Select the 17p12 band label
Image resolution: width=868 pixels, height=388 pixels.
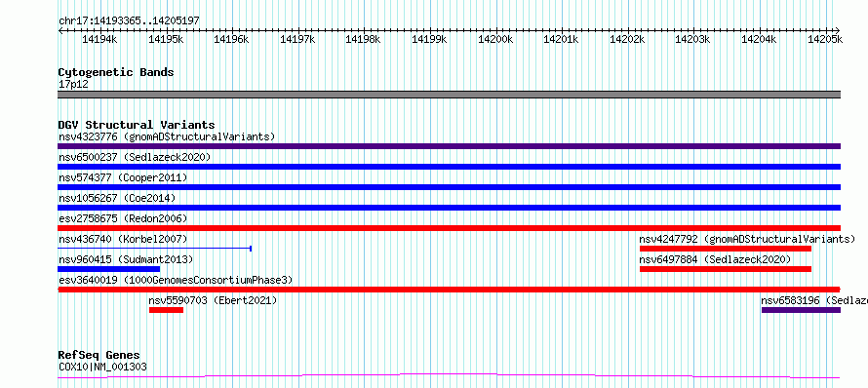click(73, 85)
